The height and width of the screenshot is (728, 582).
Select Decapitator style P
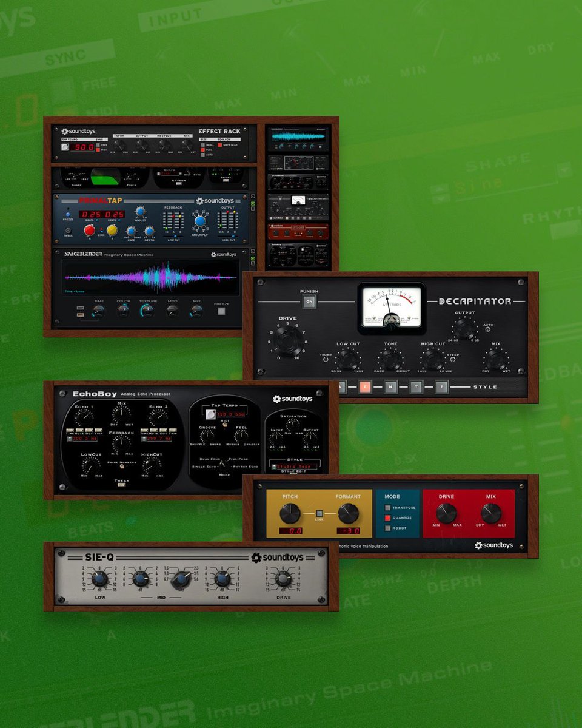(x=442, y=386)
